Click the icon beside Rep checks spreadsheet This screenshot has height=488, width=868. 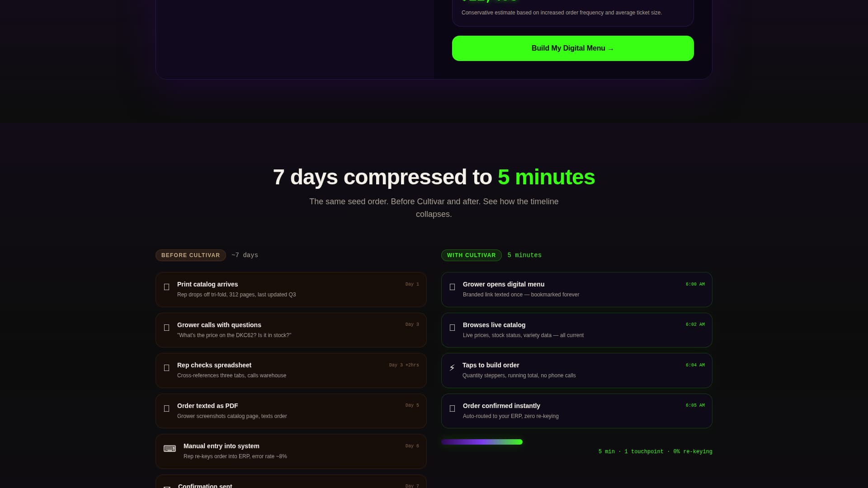(x=166, y=368)
